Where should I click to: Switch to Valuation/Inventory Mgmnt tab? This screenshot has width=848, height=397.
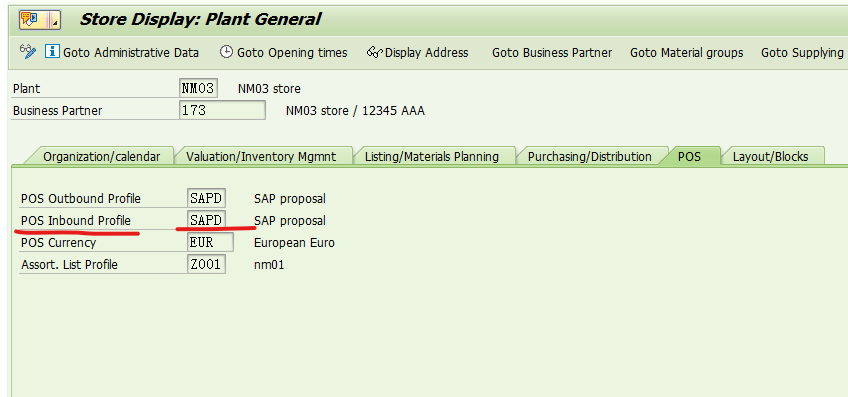[x=261, y=156]
